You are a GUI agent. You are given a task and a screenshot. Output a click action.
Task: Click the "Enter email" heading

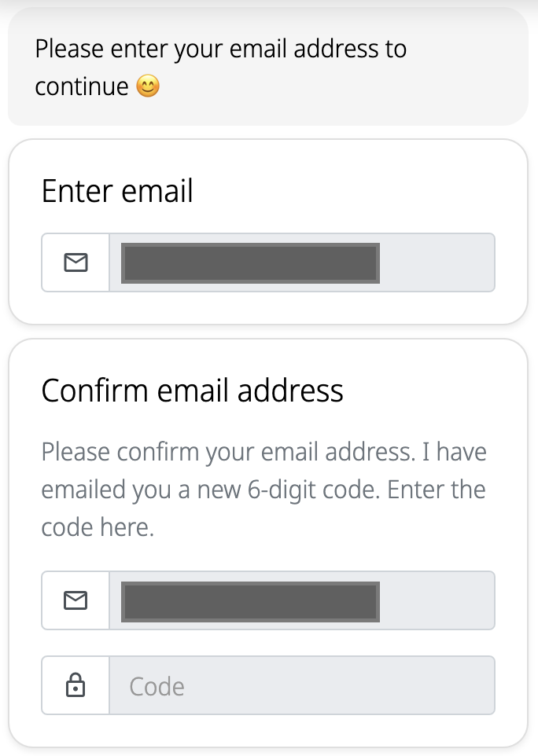pos(117,192)
